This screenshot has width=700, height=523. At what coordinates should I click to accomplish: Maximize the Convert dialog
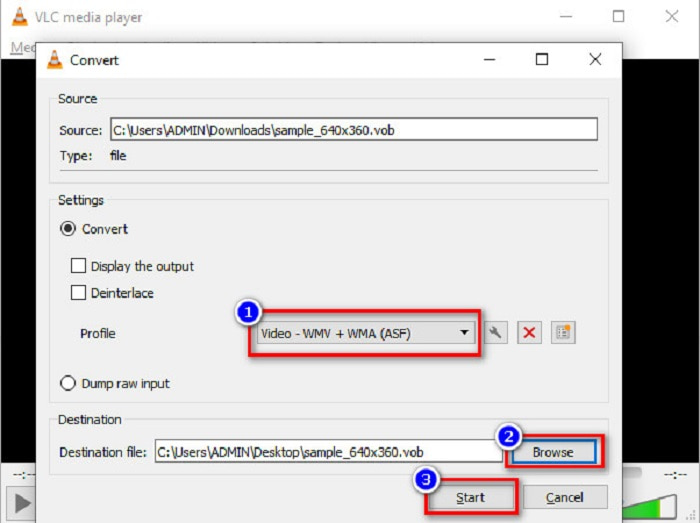[x=542, y=59]
